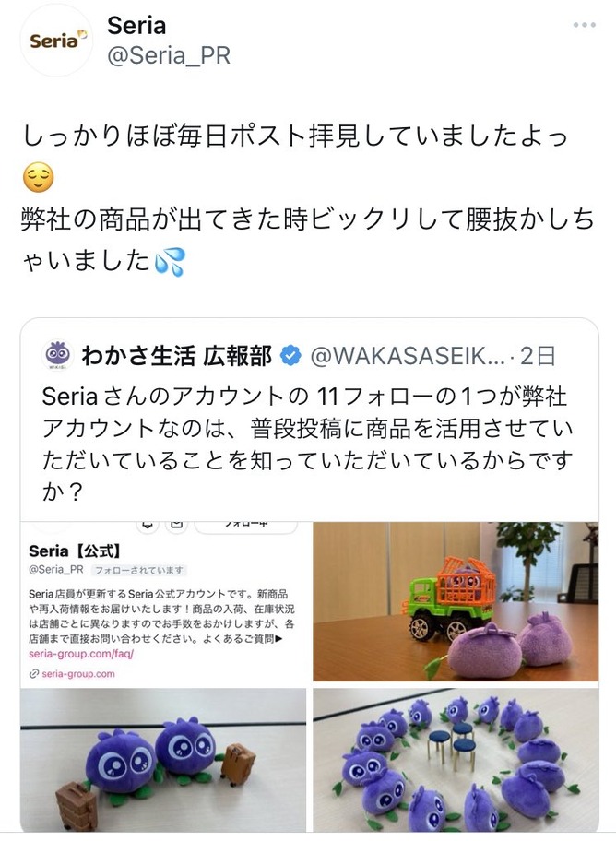Click the Wakasa Seikatsu blueberry avatar
This screenshot has height=841, width=616.
(x=58, y=355)
